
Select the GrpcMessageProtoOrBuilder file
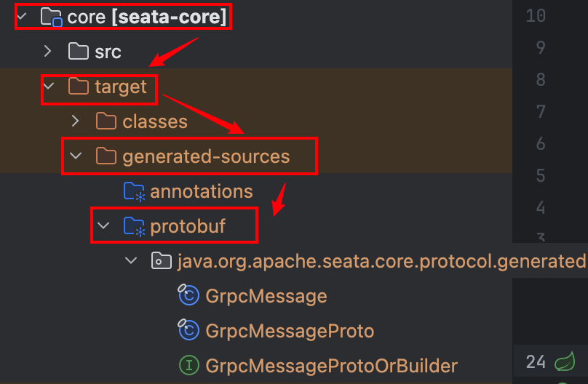[331, 365]
